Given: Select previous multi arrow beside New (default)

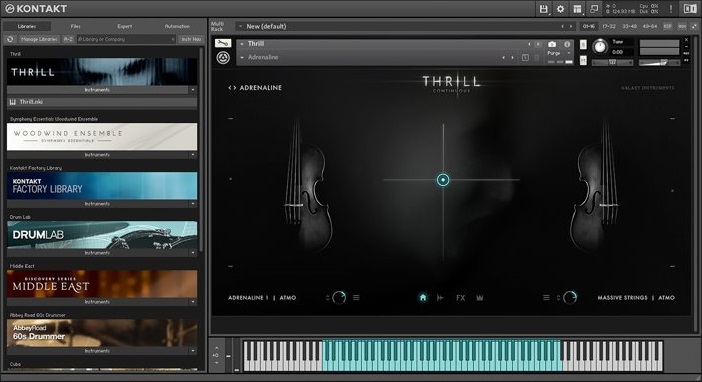Looking at the screenshot, I should 563,26.
